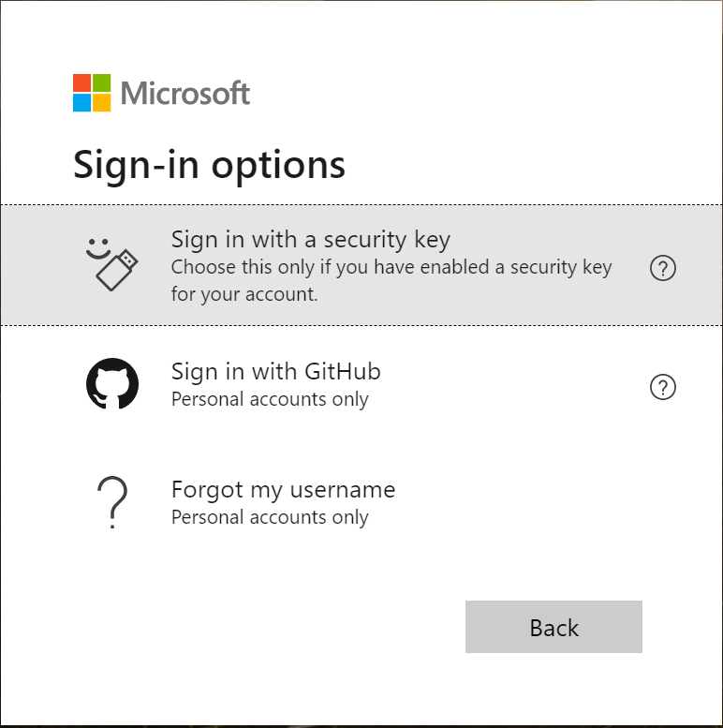Image resolution: width=723 pixels, height=728 pixels.
Task: Open help for the GitHub sign-in option
Action: [662, 387]
